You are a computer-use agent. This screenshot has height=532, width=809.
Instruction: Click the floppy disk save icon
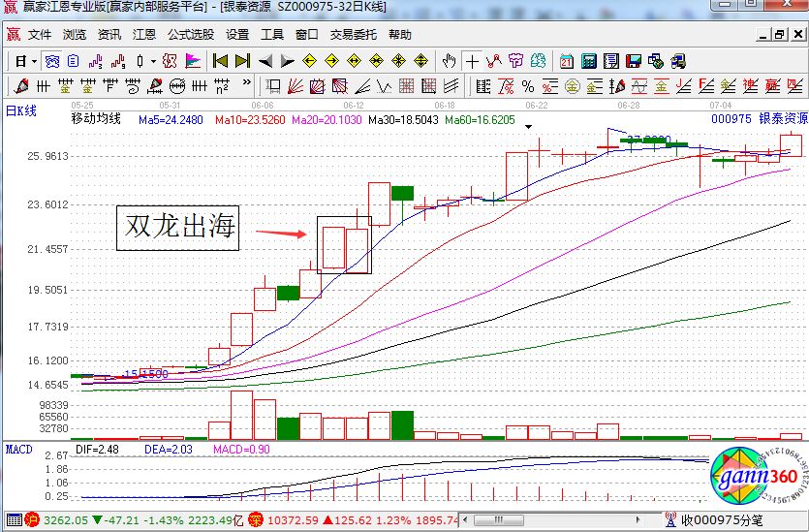635,60
